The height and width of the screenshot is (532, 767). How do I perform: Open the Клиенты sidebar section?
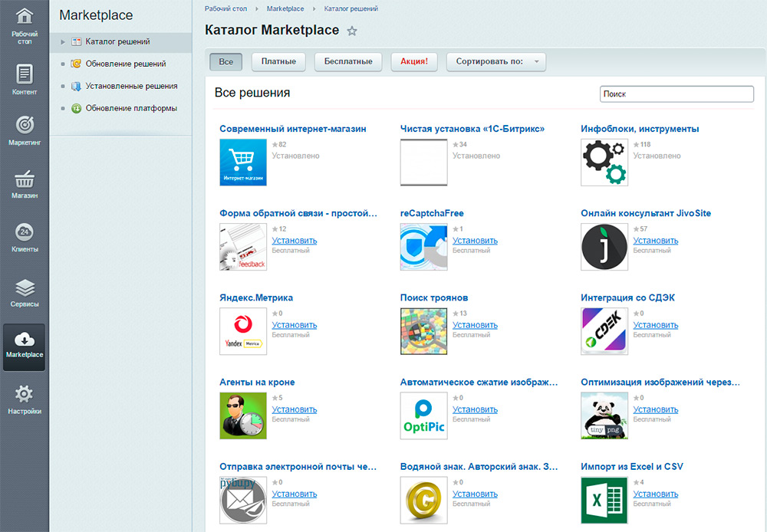(25, 238)
